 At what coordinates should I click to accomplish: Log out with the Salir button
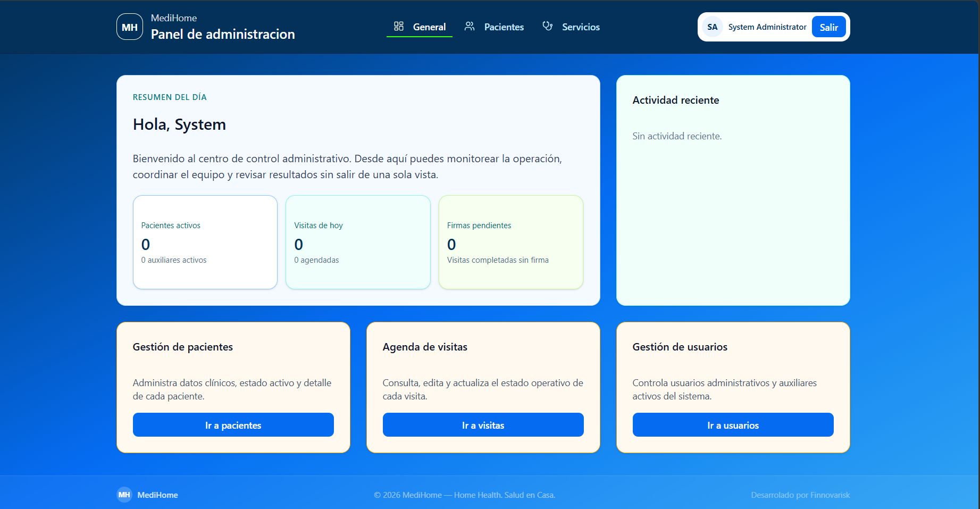[828, 27]
